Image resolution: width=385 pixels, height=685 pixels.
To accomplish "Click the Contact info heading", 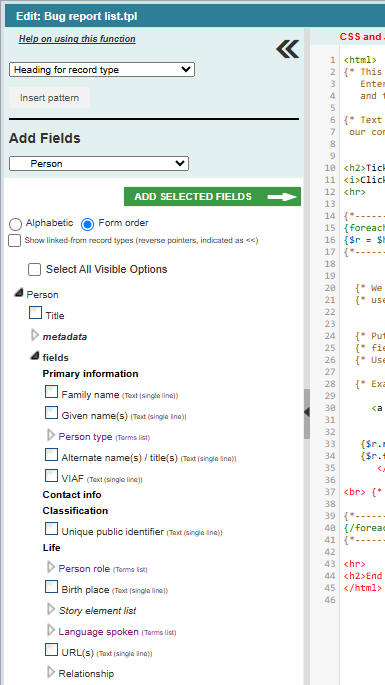I will pyautogui.click(x=72, y=495).
